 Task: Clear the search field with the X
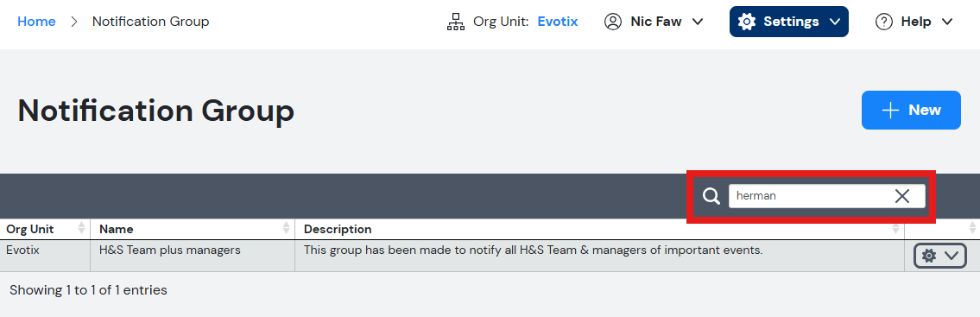point(902,196)
